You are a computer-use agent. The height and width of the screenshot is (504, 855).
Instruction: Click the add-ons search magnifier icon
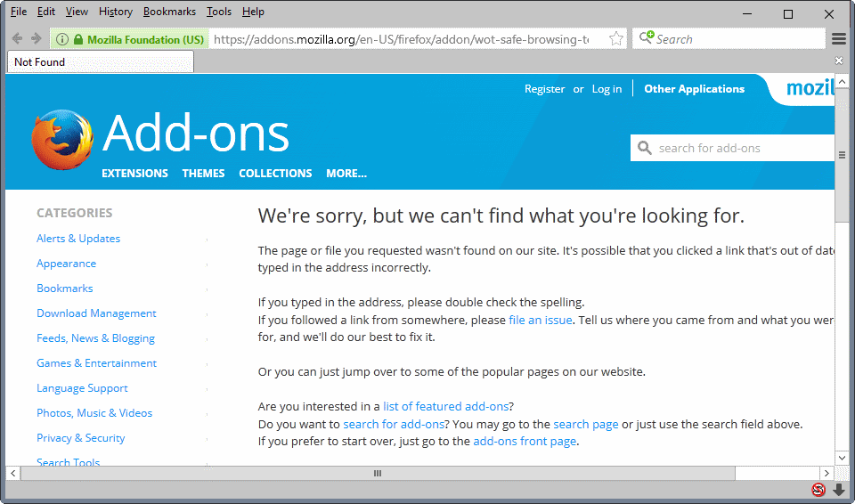(645, 148)
